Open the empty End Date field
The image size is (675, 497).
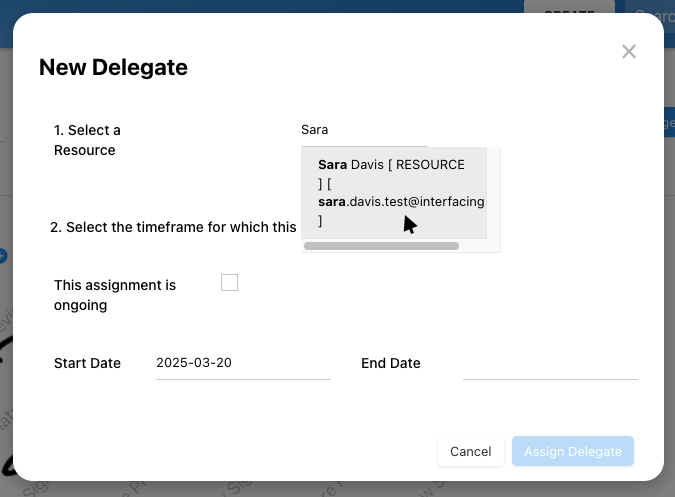coord(550,363)
